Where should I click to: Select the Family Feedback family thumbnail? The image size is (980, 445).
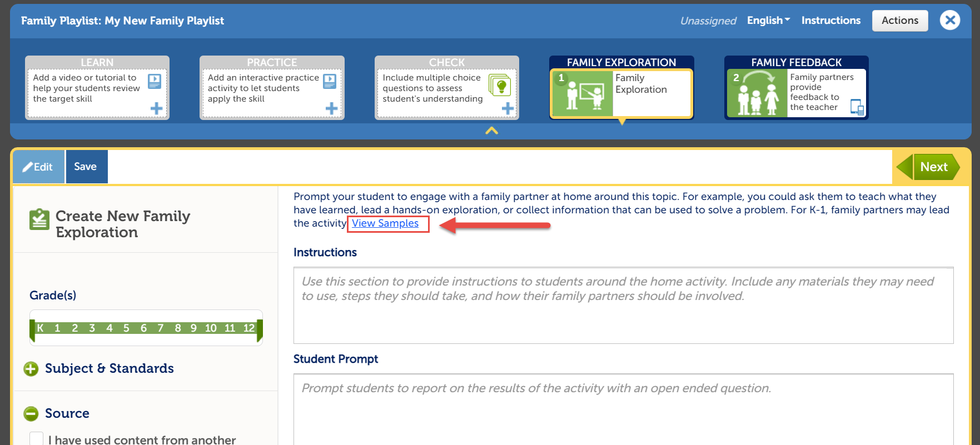coord(757,93)
